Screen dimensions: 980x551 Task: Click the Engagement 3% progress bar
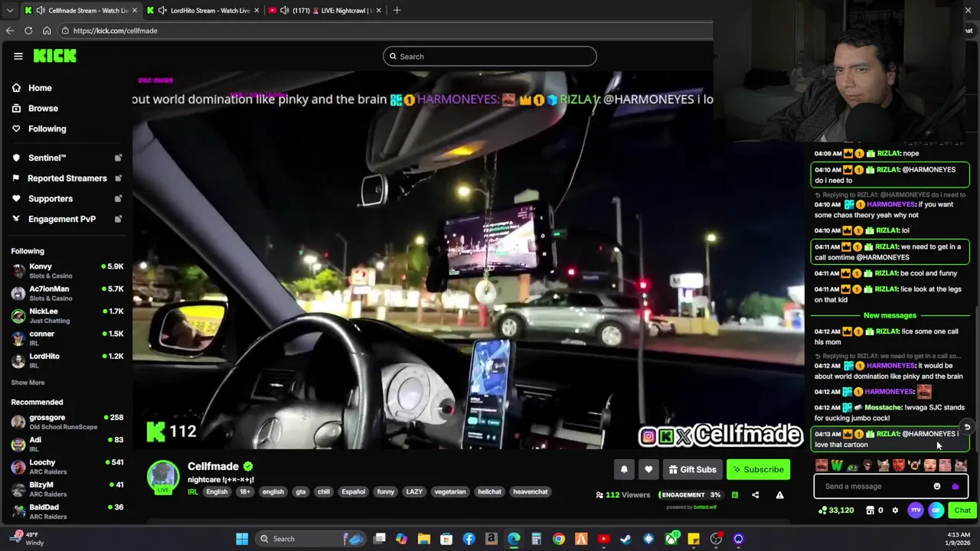[x=692, y=495]
